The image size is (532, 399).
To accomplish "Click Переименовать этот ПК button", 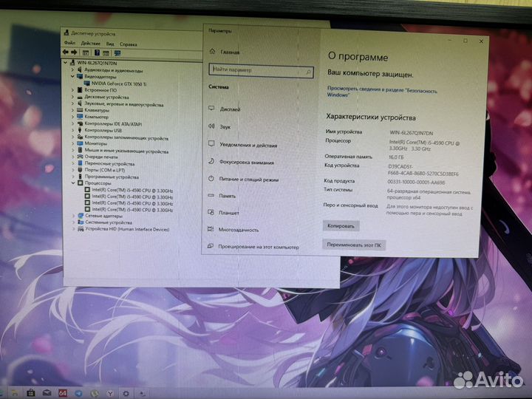I will coord(353,245).
